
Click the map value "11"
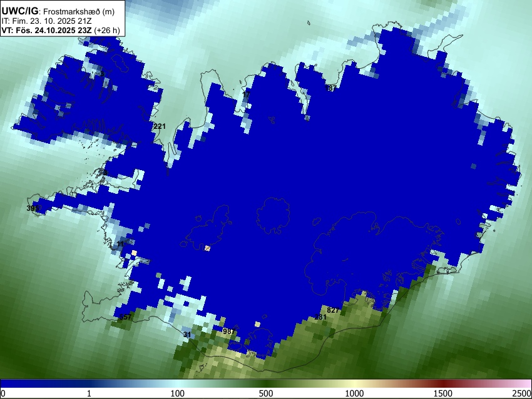point(120,244)
